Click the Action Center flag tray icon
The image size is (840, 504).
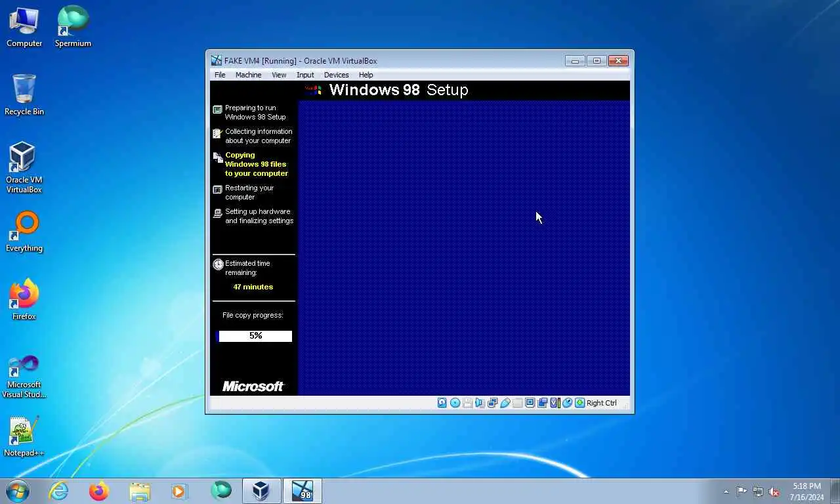(x=742, y=492)
